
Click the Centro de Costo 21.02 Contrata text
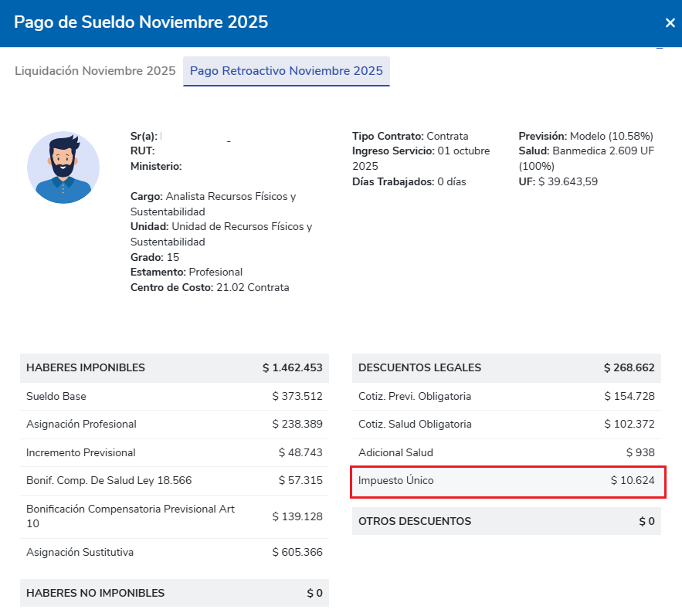(209, 288)
